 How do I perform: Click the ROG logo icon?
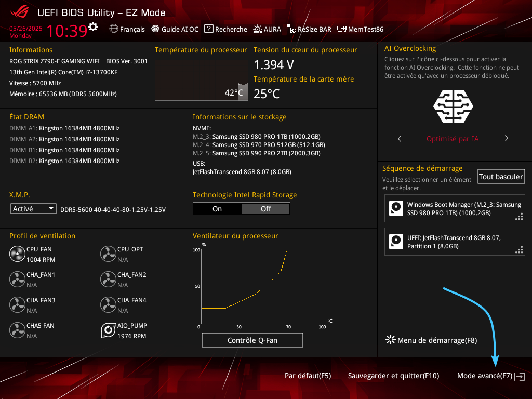[x=19, y=12]
